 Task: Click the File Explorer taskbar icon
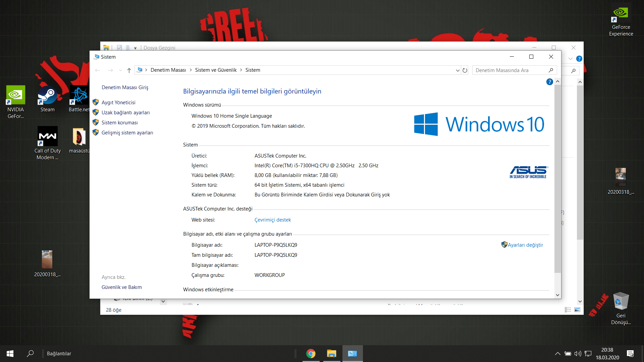click(x=331, y=354)
